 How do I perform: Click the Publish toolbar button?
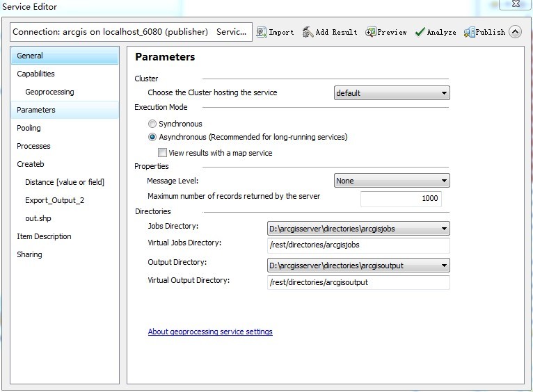pyautogui.click(x=484, y=32)
